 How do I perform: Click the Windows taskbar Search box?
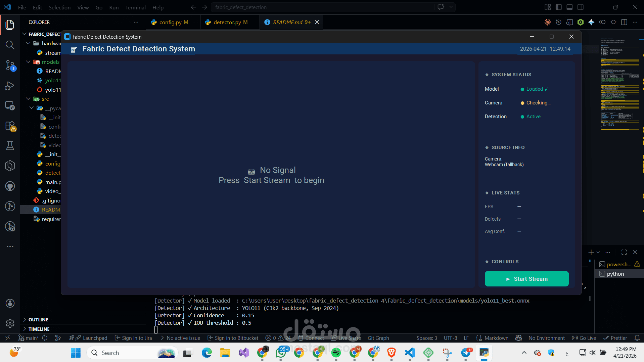132,353
